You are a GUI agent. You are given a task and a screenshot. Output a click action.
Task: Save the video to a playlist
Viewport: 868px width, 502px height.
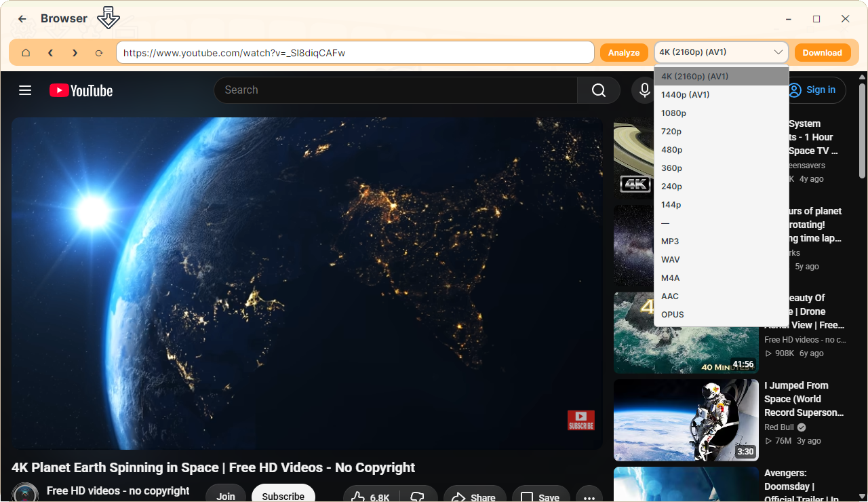coord(540,497)
